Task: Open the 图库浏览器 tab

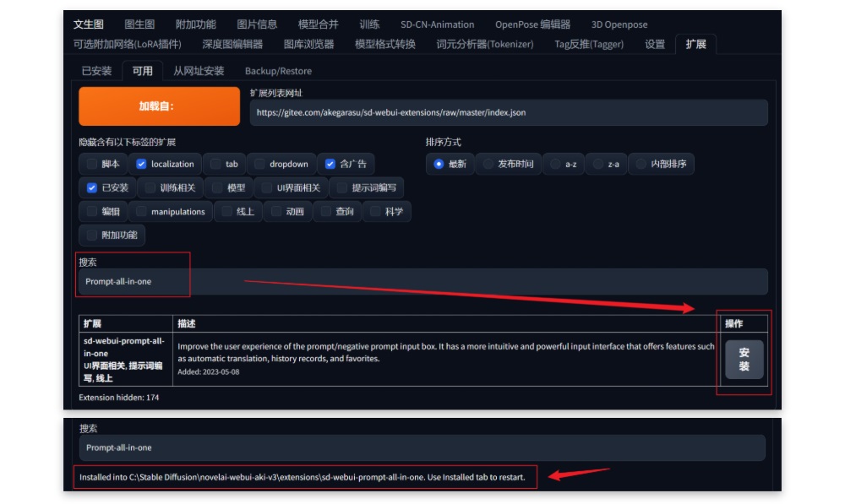Action: click(x=308, y=44)
